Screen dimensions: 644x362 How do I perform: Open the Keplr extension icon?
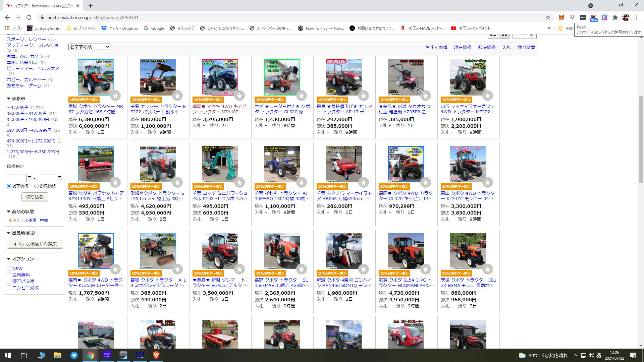pyautogui.click(x=604, y=17)
